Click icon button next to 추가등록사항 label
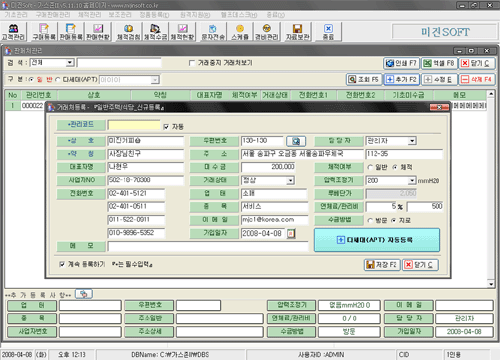Viewport: 500px width, 360px height. (x=84, y=294)
